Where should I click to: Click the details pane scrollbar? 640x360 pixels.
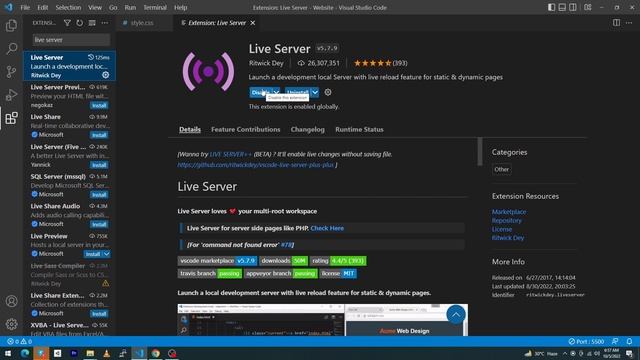[480, 151]
